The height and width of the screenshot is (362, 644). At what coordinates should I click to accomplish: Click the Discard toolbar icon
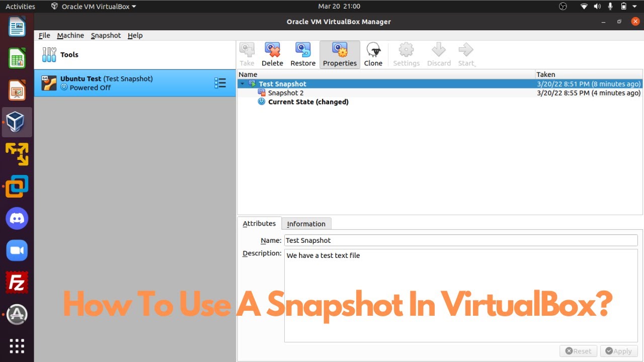[x=439, y=50]
